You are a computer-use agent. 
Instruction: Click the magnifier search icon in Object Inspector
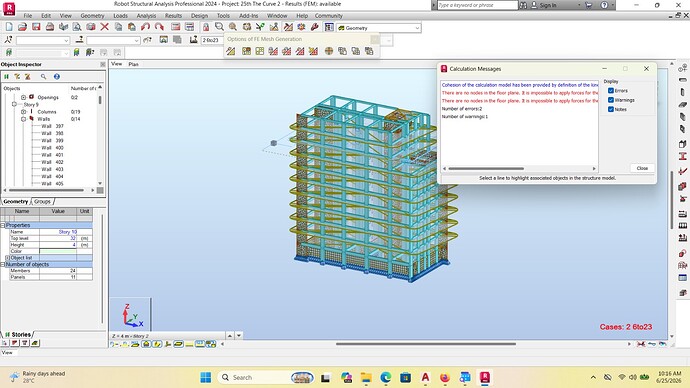pos(43,77)
